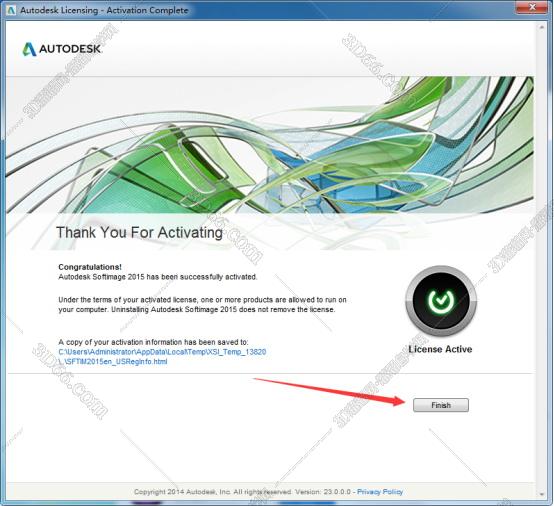Click the scrollbar up arrow

(x=542, y=27)
